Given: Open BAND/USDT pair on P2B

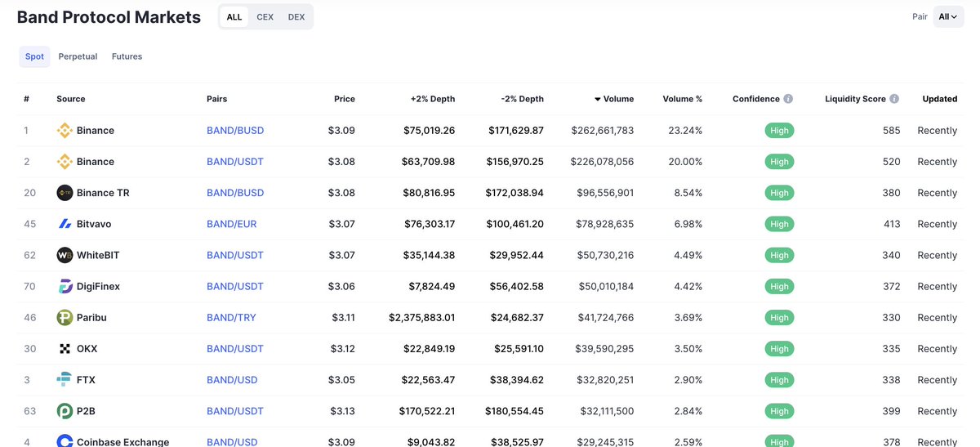Looking at the screenshot, I should (x=235, y=411).
